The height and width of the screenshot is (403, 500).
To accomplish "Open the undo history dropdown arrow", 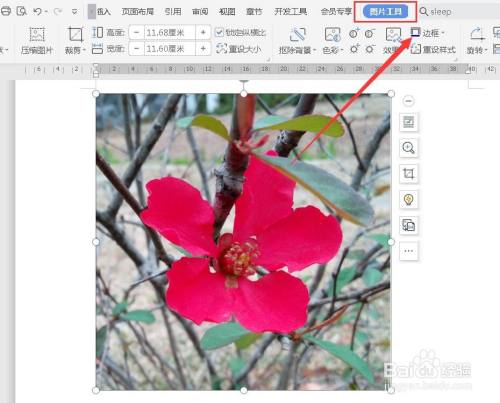I will click(46, 12).
